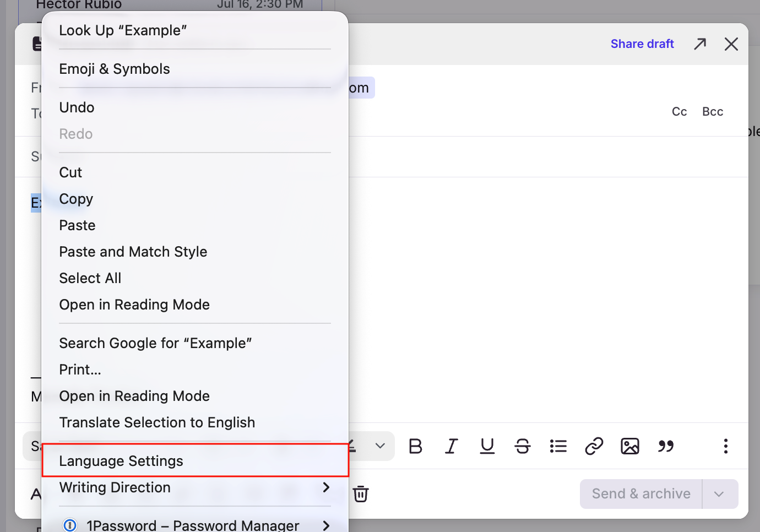
Task: Choose Paste in the context menu
Action: click(195, 225)
